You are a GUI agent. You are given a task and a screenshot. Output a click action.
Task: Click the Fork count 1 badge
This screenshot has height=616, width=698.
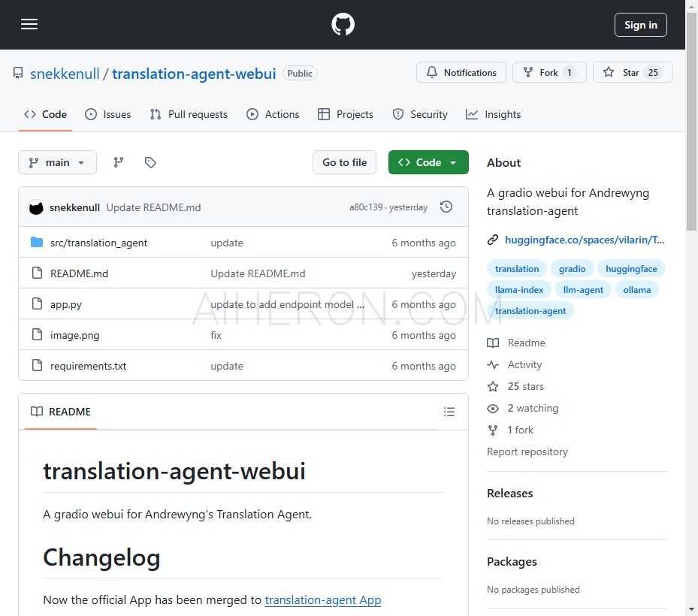(569, 73)
